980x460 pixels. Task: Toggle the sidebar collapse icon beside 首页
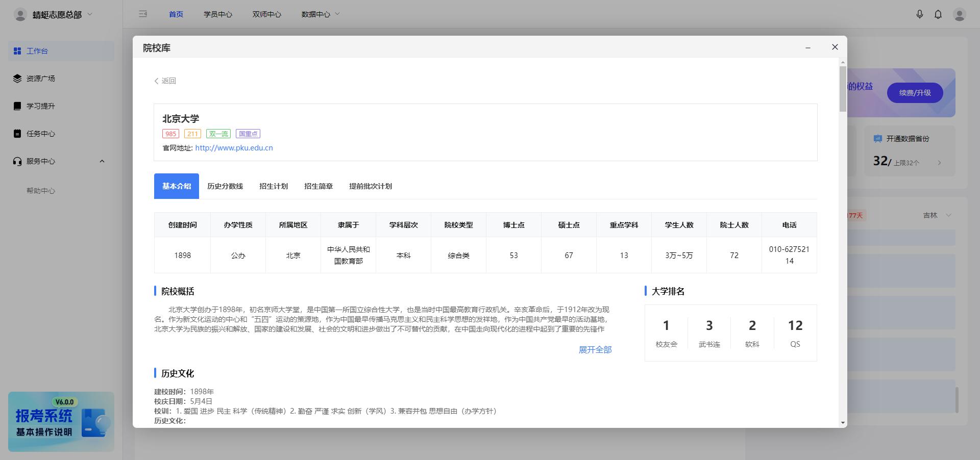coord(143,14)
